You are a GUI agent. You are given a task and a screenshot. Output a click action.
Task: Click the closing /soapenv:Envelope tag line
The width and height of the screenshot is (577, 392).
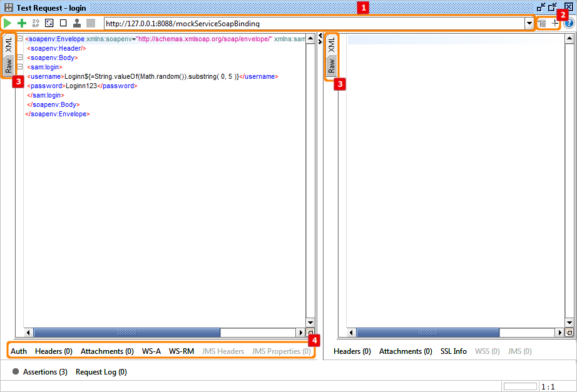(x=58, y=114)
